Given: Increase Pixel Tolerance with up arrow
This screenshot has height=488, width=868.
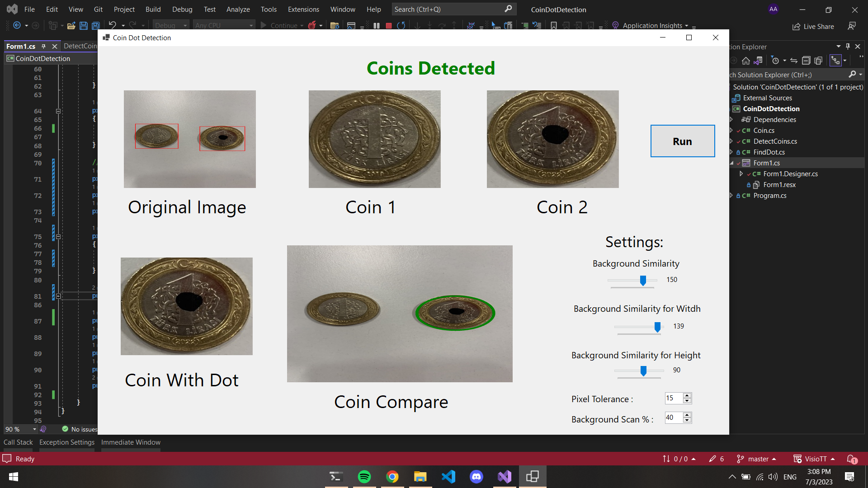Looking at the screenshot, I should click(687, 396).
